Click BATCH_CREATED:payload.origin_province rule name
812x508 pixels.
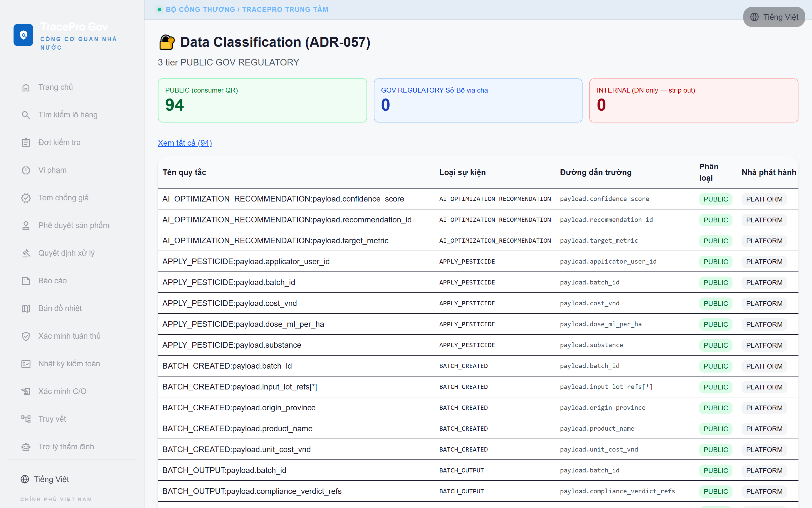239,408
